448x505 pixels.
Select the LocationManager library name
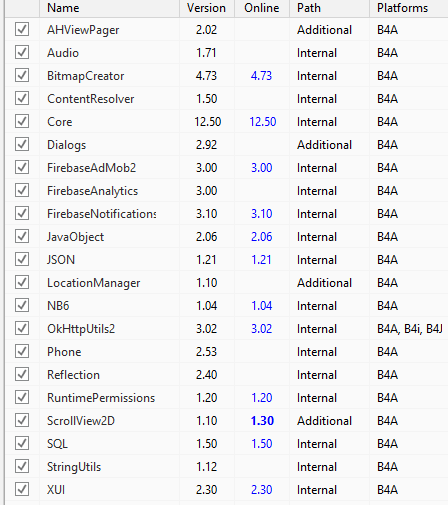point(94,283)
